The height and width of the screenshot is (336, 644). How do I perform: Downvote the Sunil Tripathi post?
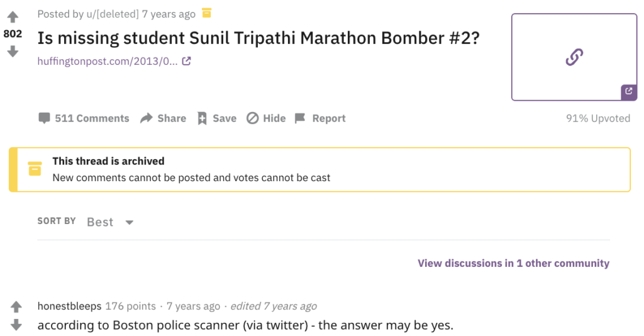13,52
